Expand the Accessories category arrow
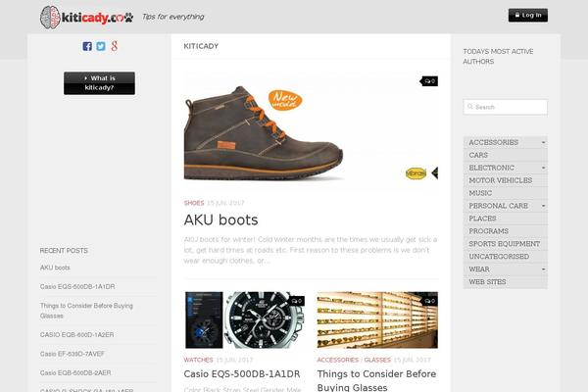Screen dimensions: 588x392 click(543, 142)
